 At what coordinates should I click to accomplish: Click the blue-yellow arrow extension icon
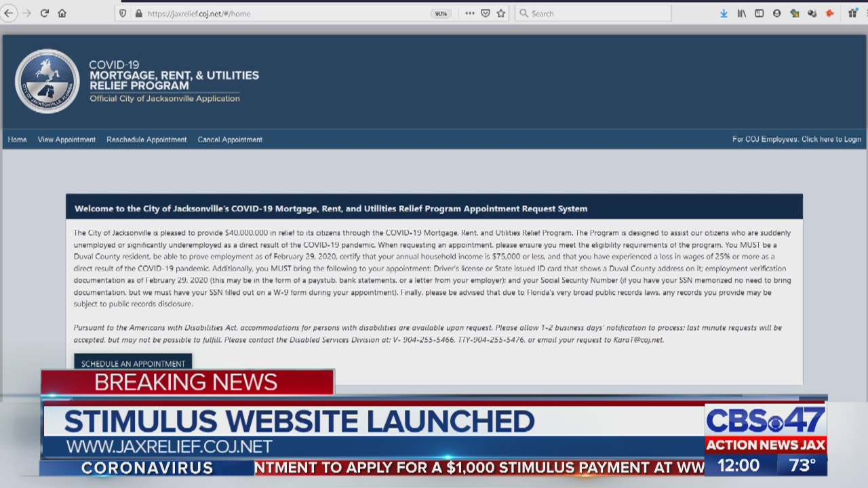point(795,14)
